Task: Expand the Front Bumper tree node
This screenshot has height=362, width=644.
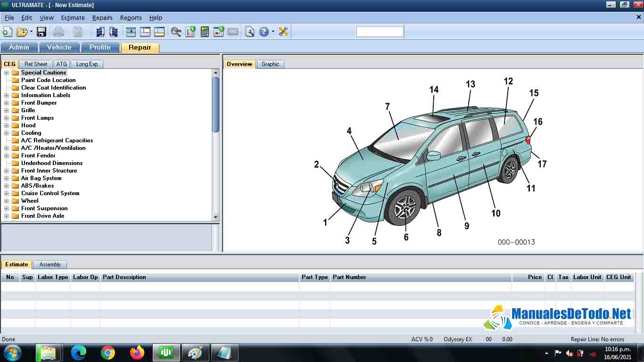Action: click(7, 103)
